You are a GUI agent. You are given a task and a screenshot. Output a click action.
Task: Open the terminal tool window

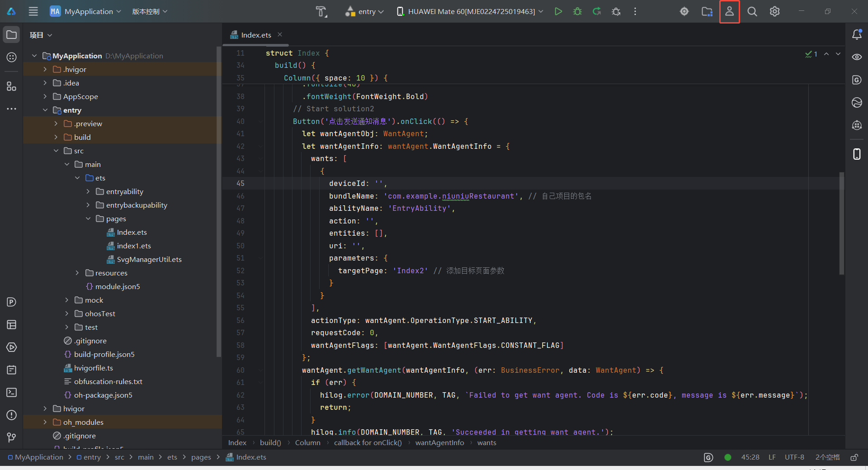coord(12,392)
